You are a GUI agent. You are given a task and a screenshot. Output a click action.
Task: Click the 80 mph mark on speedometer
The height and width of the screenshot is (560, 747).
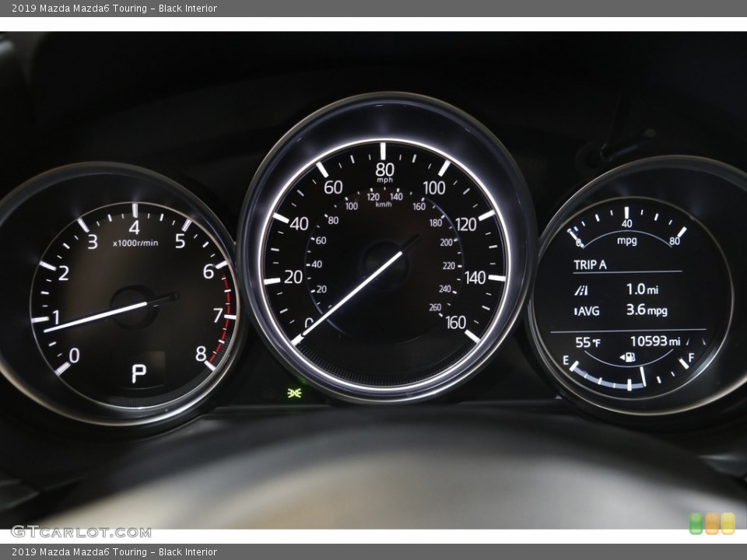[x=384, y=170]
